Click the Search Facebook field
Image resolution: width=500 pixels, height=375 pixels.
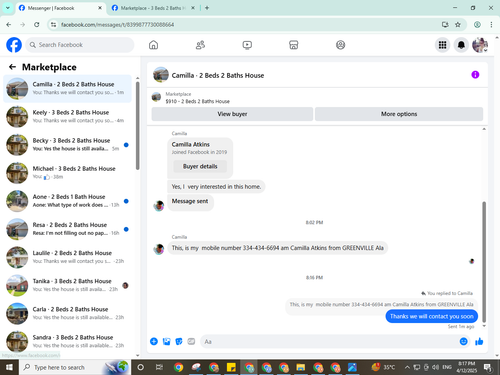point(80,45)
